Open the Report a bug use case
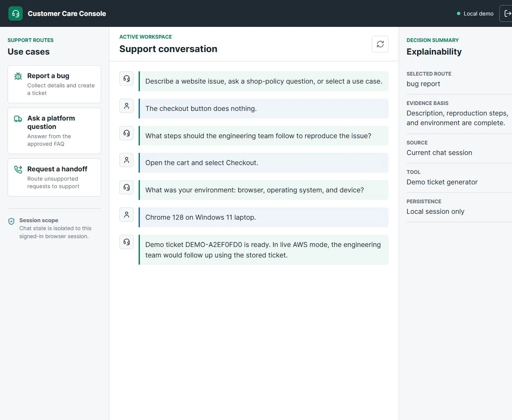Image resolution: width=512 pixels, height=420 pixels. coord(54,84)
